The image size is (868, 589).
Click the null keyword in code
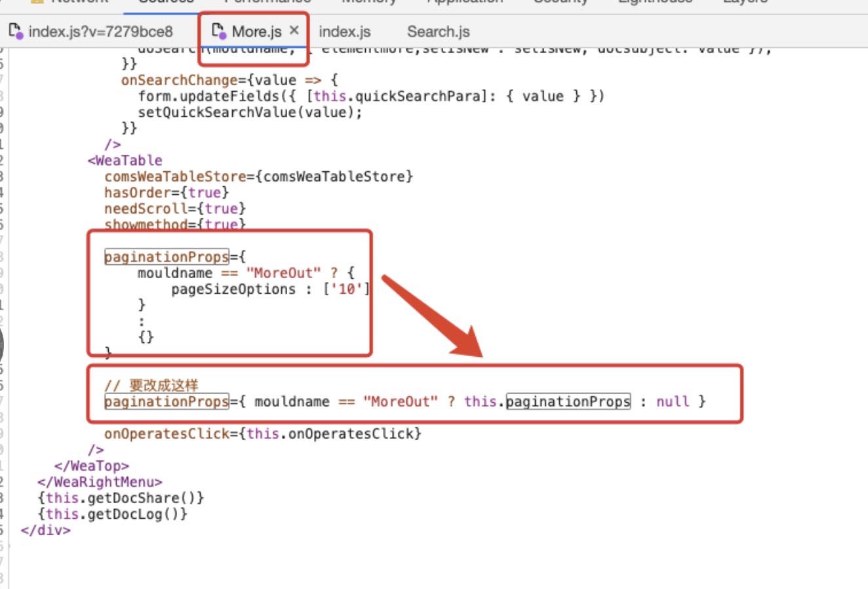click(x=673, y=401)
